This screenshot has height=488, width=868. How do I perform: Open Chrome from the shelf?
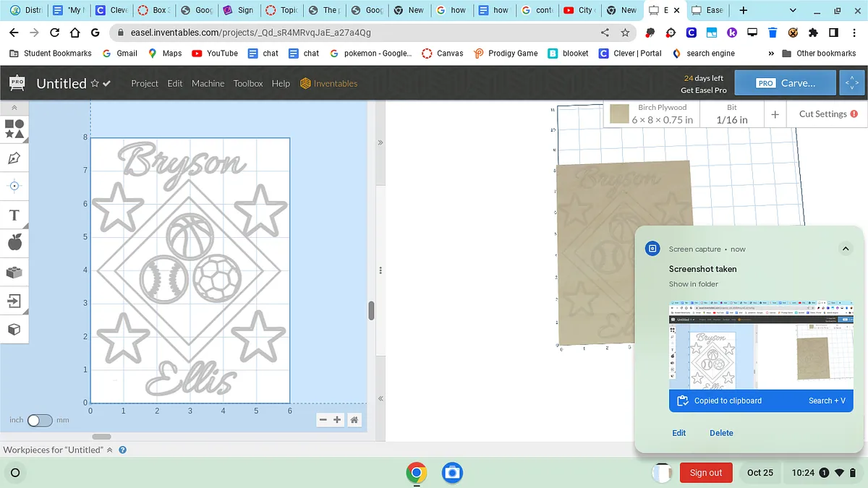416,473
